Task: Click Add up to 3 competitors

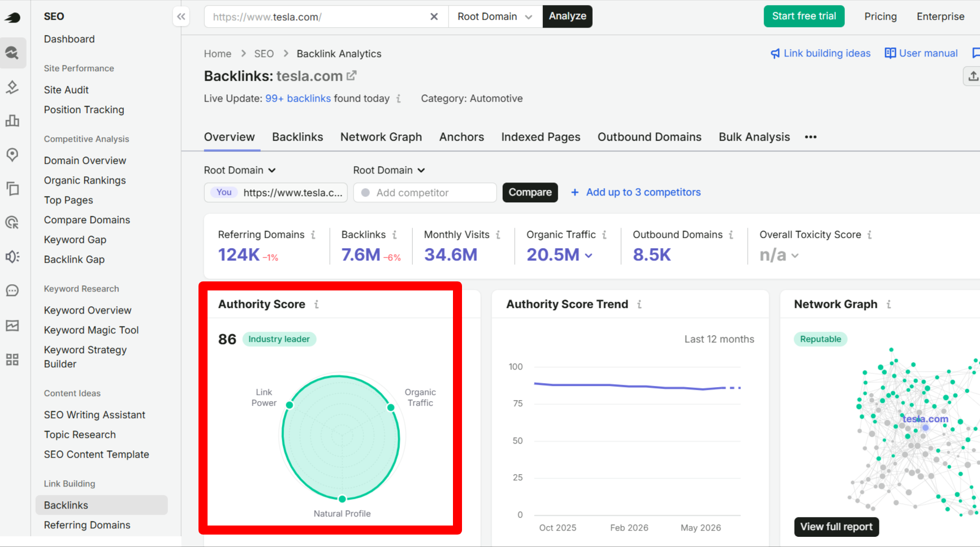Action: click(636, 192)
